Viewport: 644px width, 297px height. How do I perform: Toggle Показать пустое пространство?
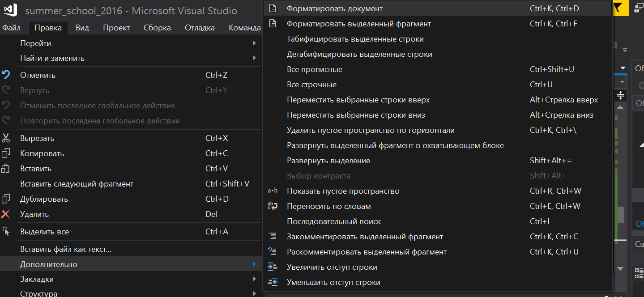point(437,191)
